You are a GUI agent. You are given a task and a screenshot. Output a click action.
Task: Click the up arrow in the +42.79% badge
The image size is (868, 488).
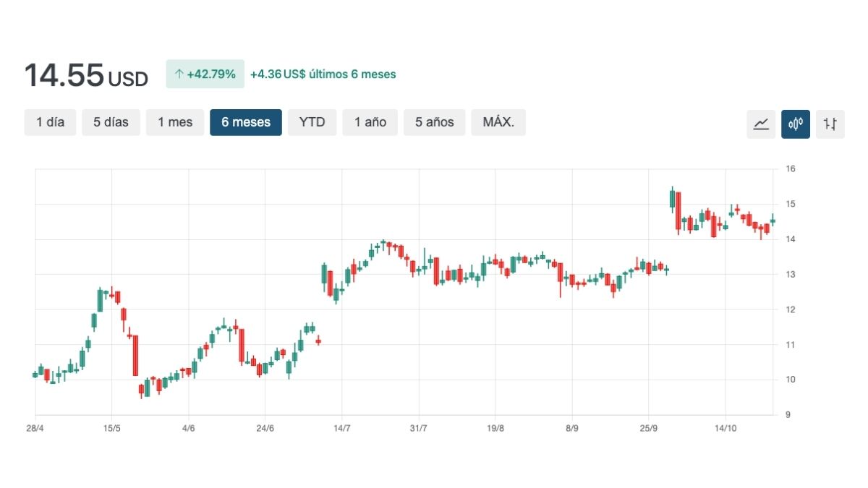tap(179, 74)
